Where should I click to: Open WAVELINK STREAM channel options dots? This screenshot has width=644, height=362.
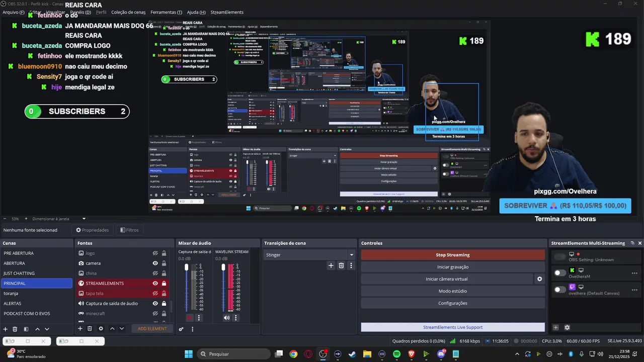tap(235, 318)
